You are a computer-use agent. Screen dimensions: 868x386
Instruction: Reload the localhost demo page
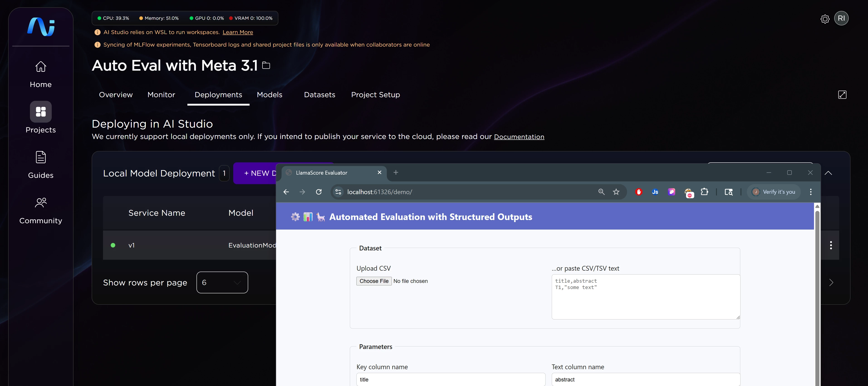[x=319, y=192]
